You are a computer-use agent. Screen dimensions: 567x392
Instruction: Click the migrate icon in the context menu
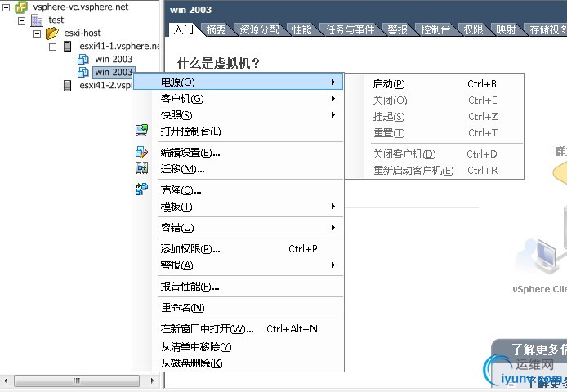pyautogui.click(x=142, y=167)
